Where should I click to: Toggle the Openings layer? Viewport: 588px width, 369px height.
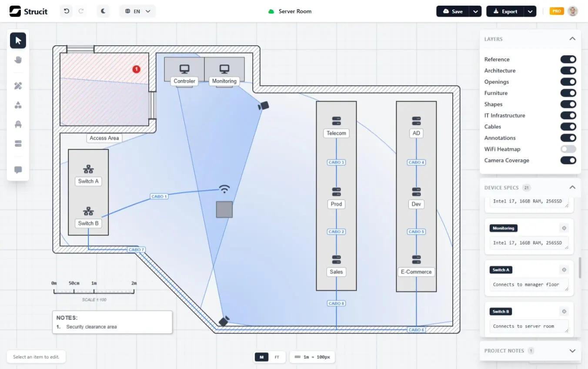point(568,82)
